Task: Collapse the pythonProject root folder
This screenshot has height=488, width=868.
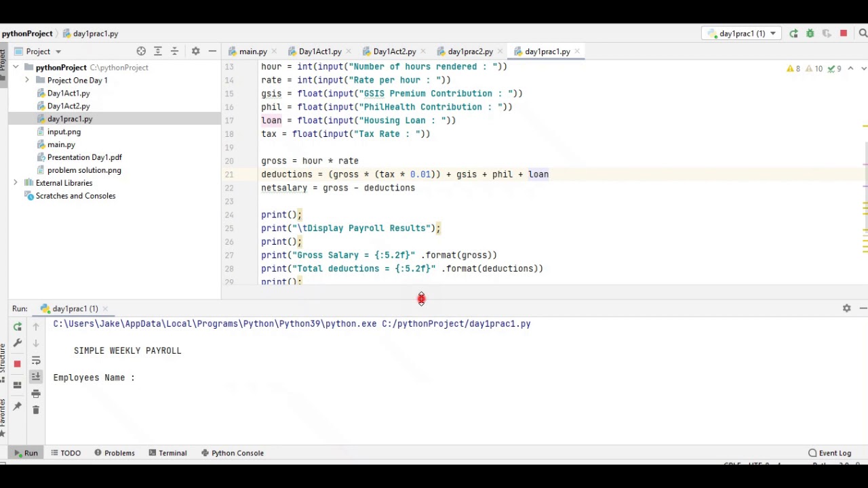Action: tap(16, 68)
